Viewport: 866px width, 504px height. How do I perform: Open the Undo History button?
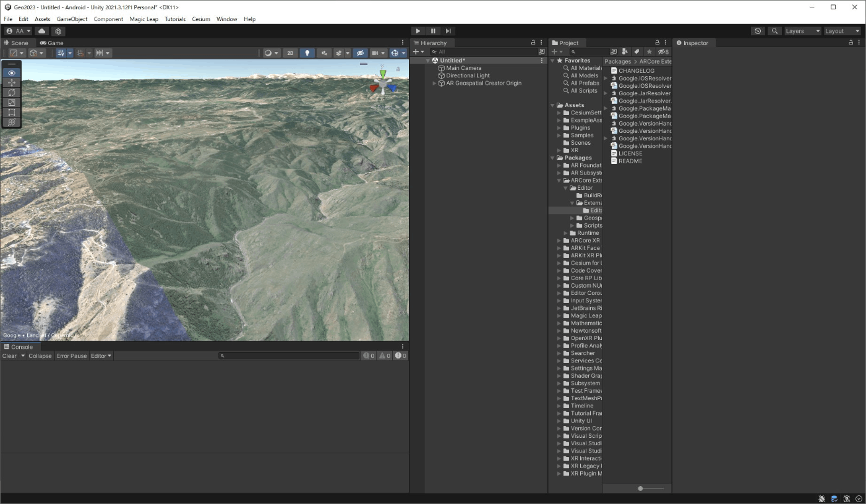click(758, 31)
